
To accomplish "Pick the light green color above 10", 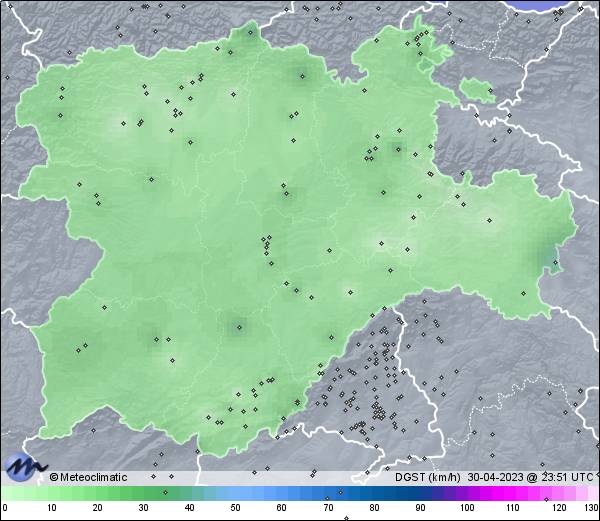I will tap(52, 493).
